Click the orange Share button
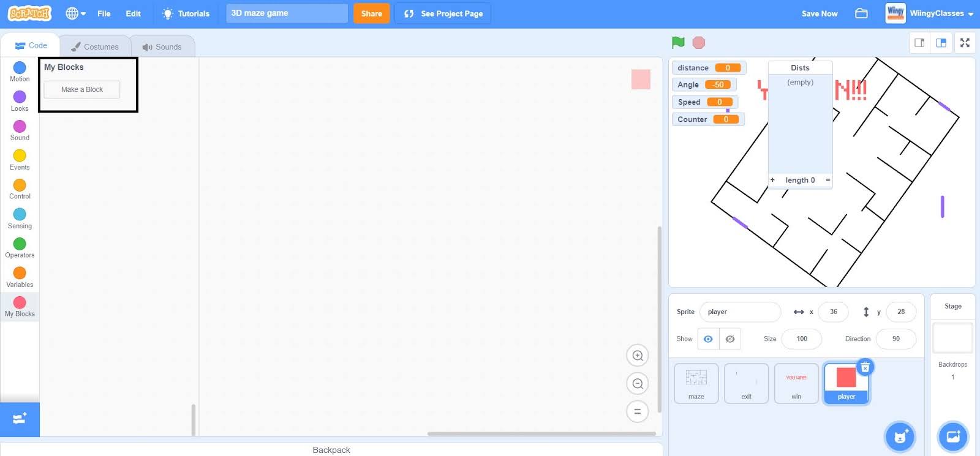980x456 pixels. (371, 13)
